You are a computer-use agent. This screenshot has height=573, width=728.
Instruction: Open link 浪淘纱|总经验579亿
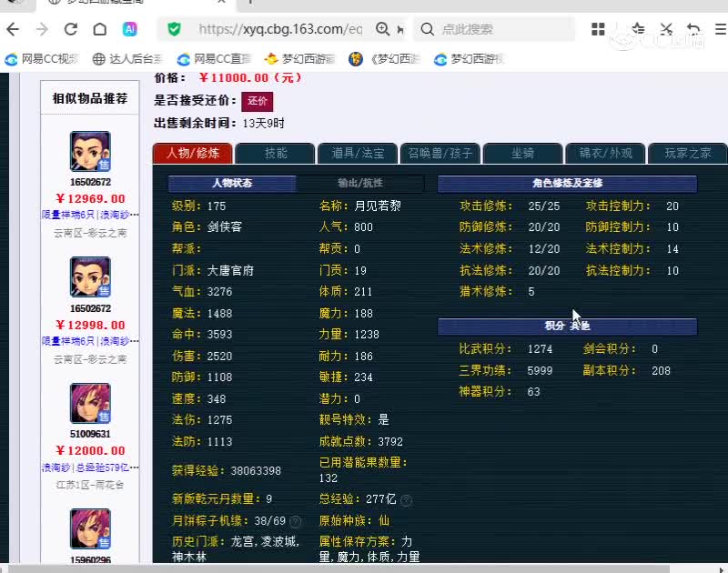(x=90, y=467)
